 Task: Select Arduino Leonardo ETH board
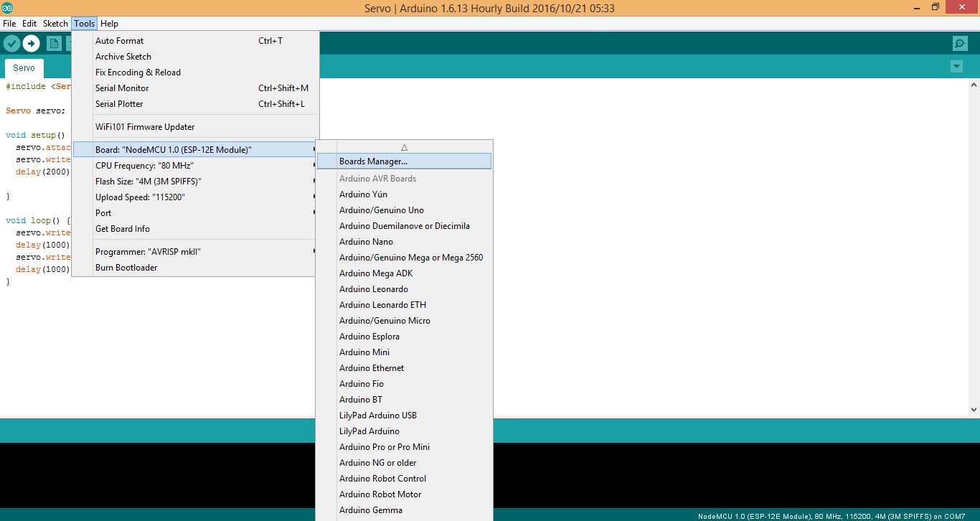click(x=404, y=305)
